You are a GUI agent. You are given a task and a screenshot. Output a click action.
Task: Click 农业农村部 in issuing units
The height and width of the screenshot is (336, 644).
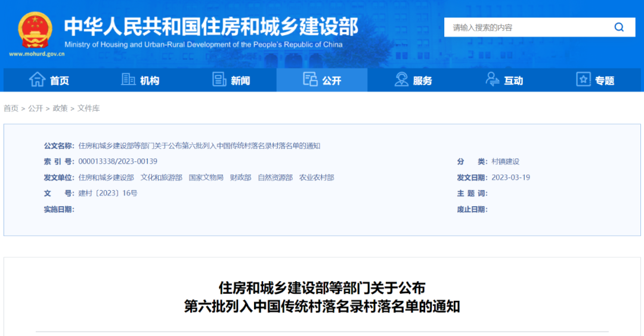[317, 177]
